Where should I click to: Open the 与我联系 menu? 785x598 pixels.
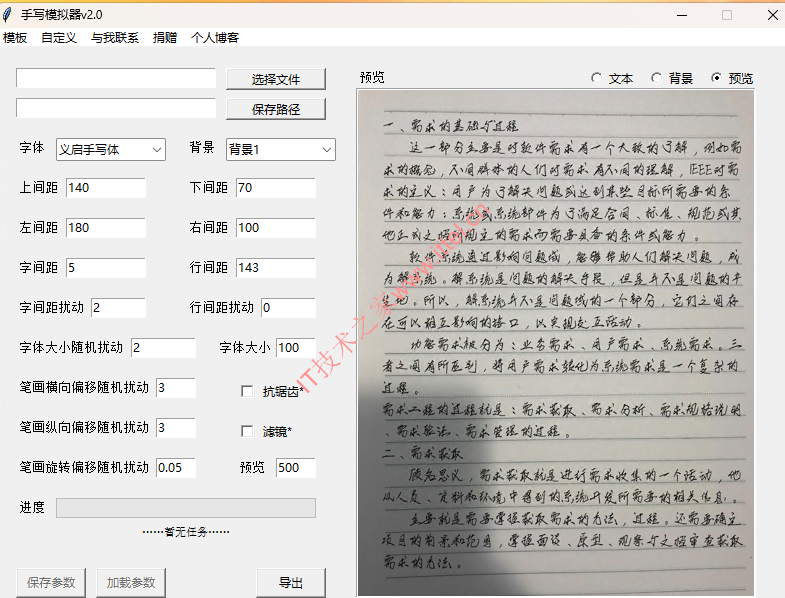[x=115, y=38]
